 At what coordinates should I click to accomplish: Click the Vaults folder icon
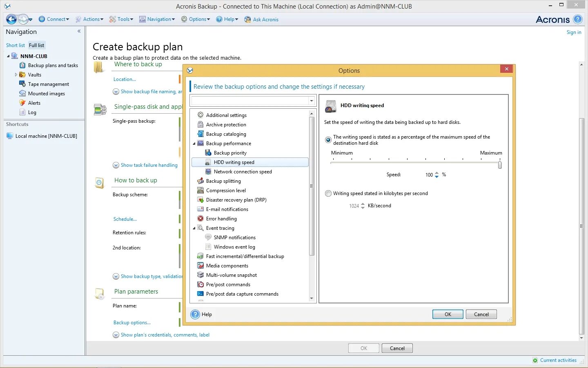[22, 75]
